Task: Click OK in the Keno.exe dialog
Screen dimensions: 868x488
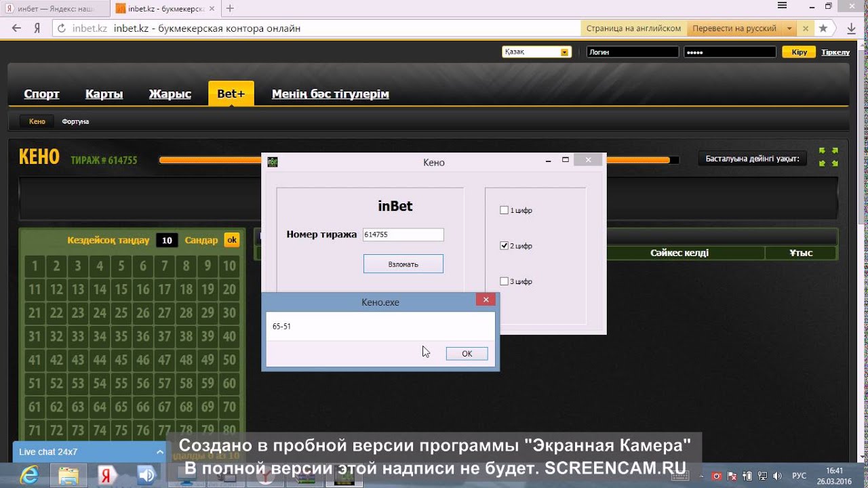Action: [x=467, y=354]
